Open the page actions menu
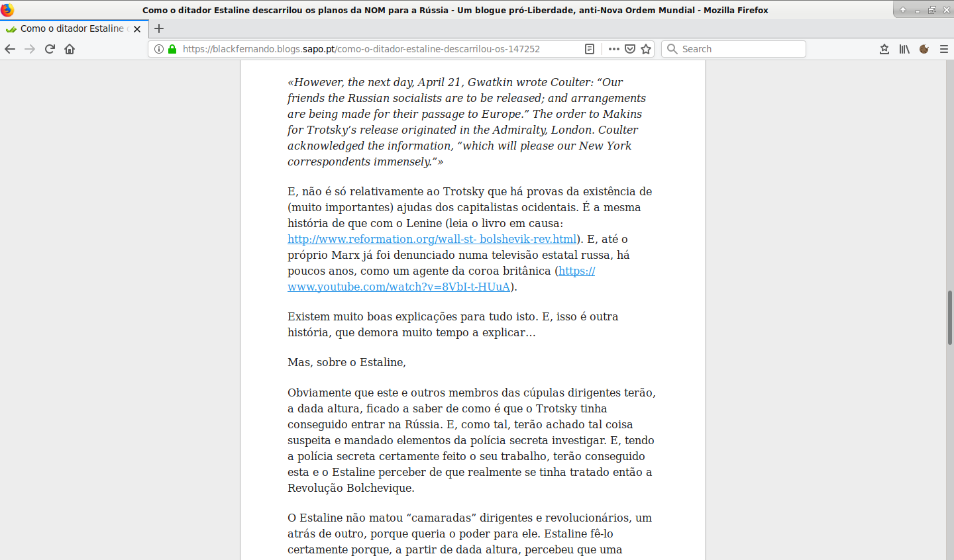The width and height of the screenshot is (954, 560). tap(614, 49)
